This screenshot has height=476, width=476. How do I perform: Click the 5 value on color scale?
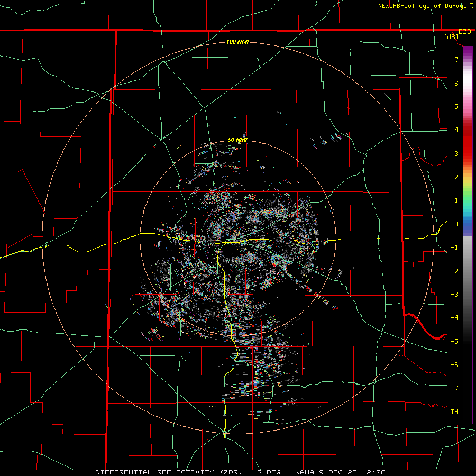click(456, 106)
